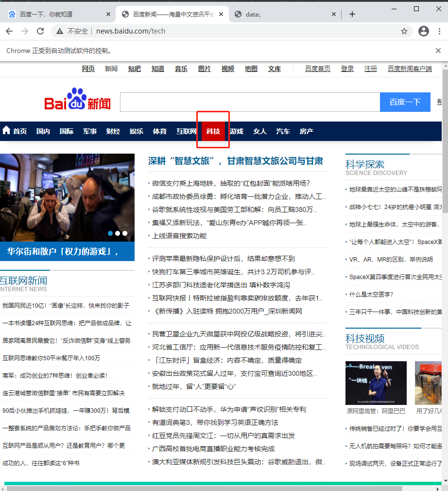This screenshot has height=491, width=448.
Task: Select the third carousel dot
Action: click(125, 233)
